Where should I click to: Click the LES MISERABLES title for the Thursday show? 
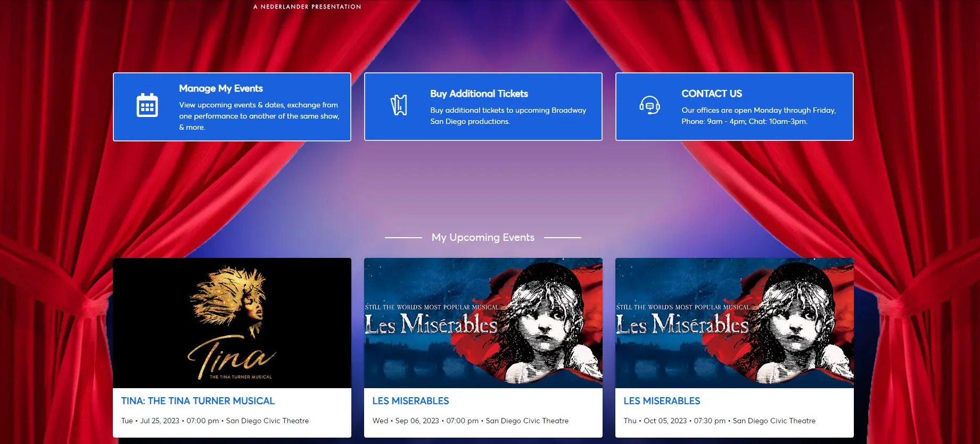[x=662, y=401]
